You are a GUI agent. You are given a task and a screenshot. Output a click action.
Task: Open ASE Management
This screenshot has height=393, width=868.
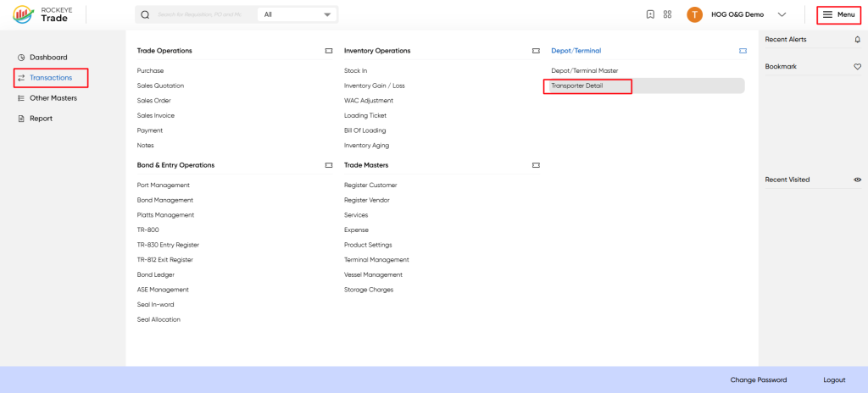pos(163,290)
